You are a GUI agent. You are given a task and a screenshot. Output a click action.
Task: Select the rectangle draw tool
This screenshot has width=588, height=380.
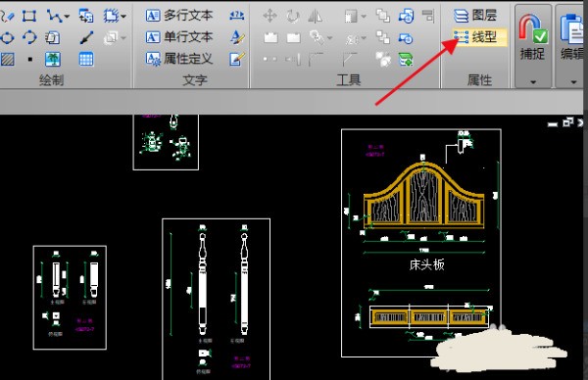click(x=29, y=16)
